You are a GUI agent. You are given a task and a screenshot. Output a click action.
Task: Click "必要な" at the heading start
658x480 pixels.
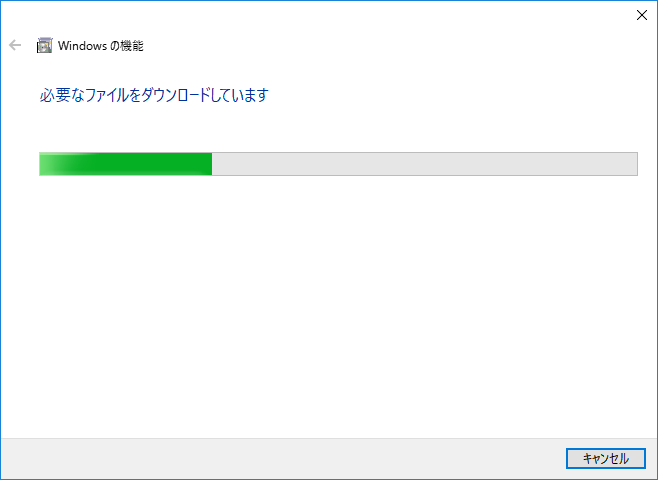pos(62,95)
